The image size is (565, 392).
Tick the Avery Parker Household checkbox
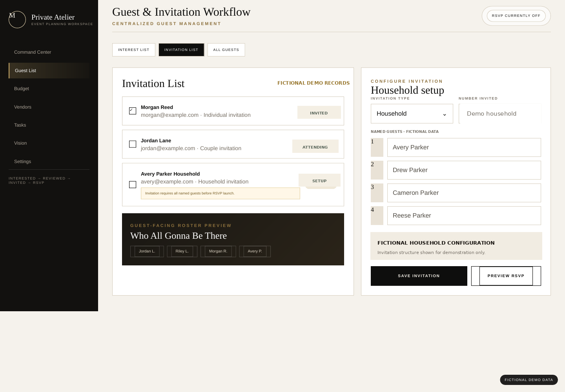(133, 185)
